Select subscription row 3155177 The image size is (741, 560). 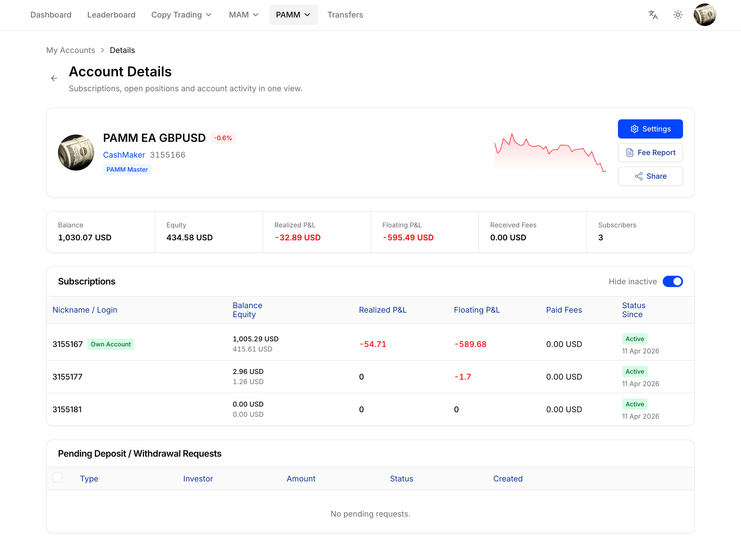point(370,377)
